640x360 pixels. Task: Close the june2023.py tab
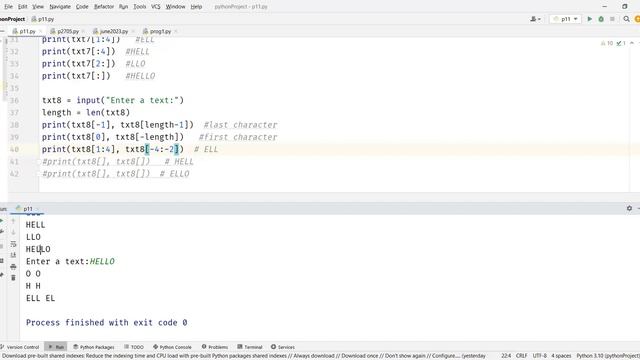(133, 31)
